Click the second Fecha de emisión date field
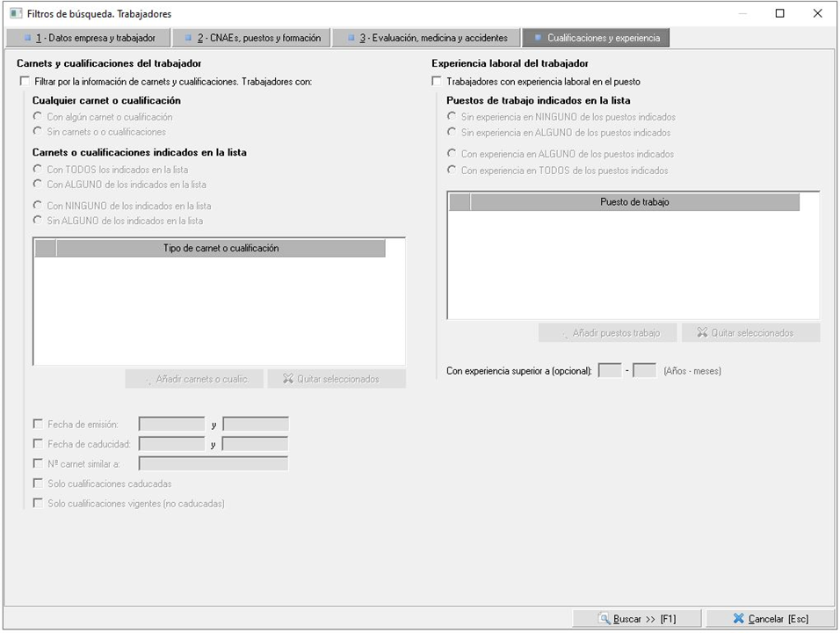The width and height of the screenshot is (840, 633). click(256, 424)
